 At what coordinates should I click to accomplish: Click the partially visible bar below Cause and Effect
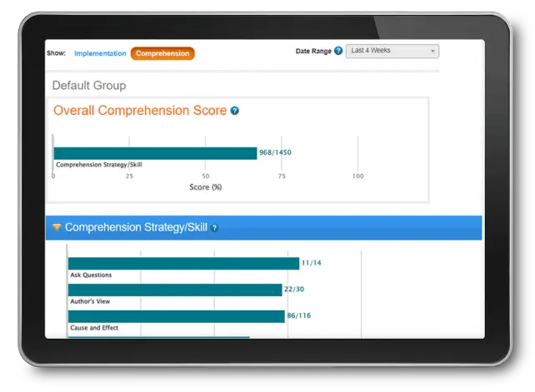pyautogui.click(x=158, y=337)
